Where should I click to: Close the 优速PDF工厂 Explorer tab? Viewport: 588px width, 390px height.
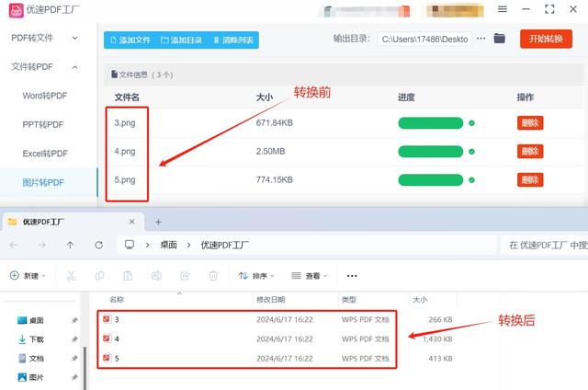click(131, 222)
